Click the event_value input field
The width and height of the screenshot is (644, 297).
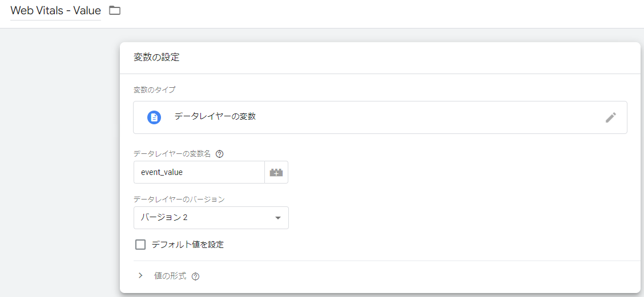199,172
